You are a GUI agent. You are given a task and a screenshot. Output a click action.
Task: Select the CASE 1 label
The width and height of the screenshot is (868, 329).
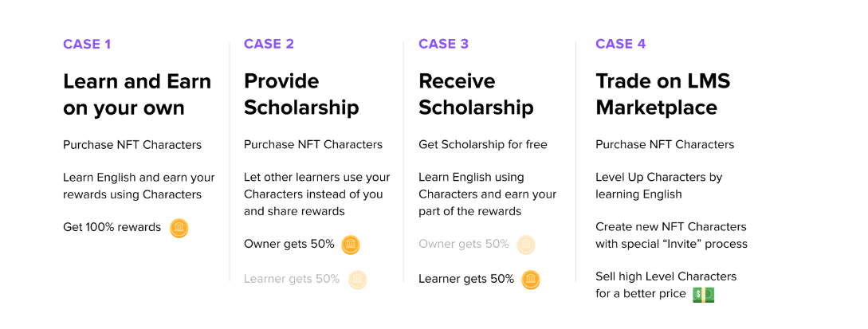pos(87,44)
